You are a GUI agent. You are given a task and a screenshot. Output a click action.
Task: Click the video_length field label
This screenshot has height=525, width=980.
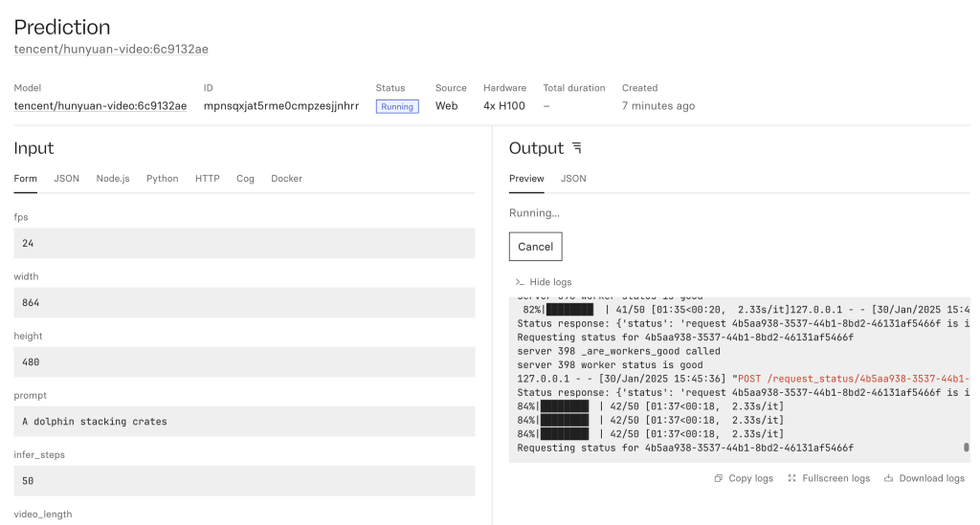pyautogui.click(x=43, y=514)
